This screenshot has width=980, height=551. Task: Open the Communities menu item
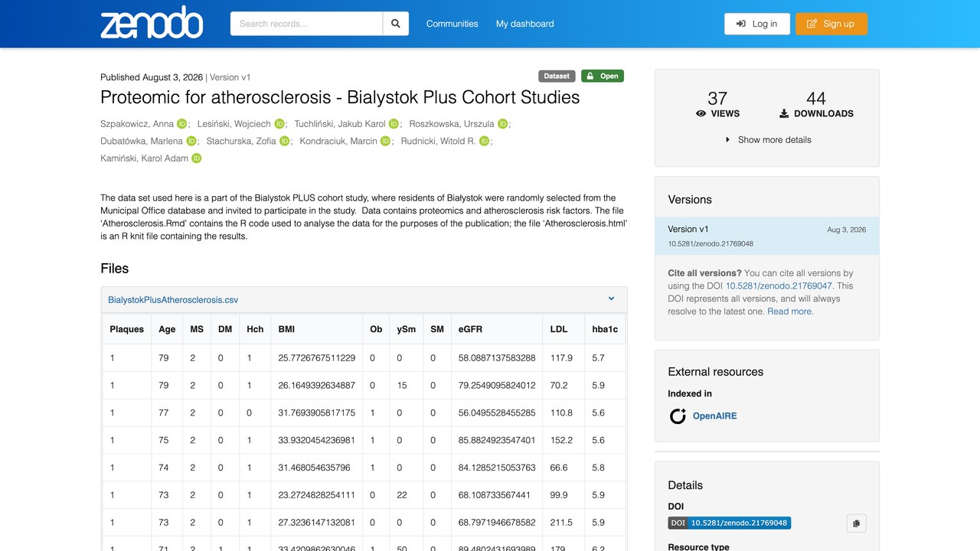(x=452, y=24)
